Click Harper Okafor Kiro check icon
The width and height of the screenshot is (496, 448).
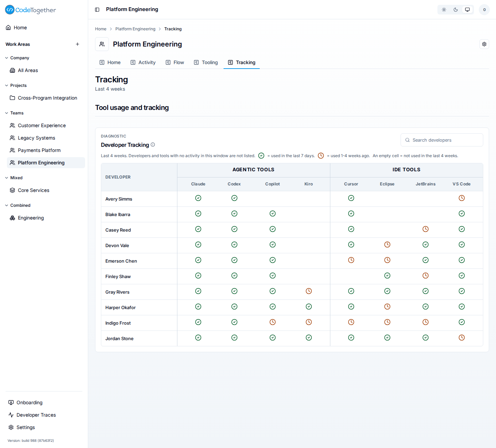coord(309,307)
